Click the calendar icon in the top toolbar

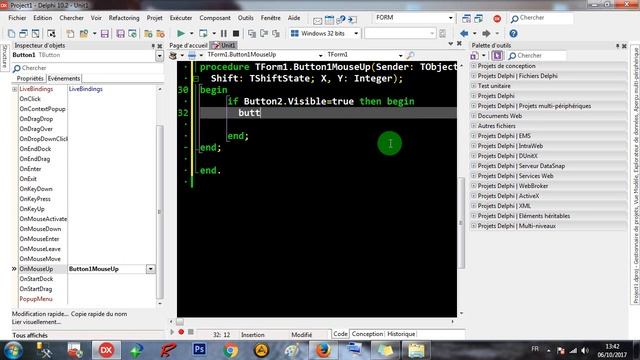click(x=329, y=20)
